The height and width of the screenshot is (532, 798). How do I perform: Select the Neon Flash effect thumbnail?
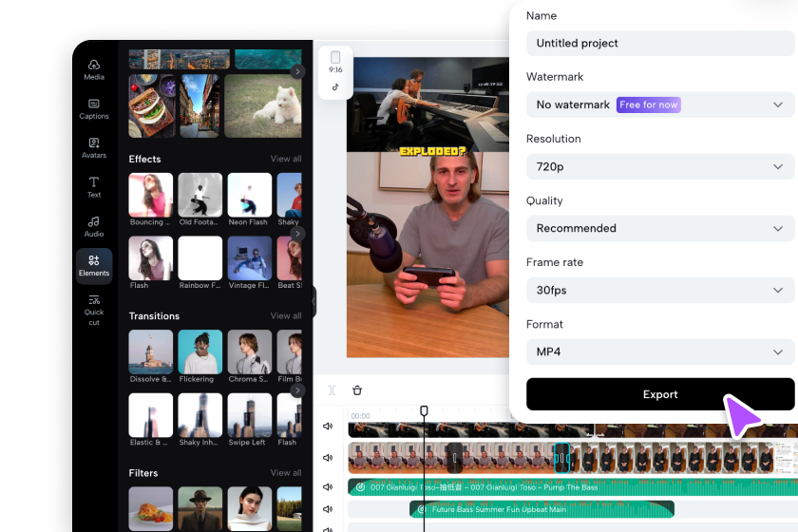tap(249, 195)
